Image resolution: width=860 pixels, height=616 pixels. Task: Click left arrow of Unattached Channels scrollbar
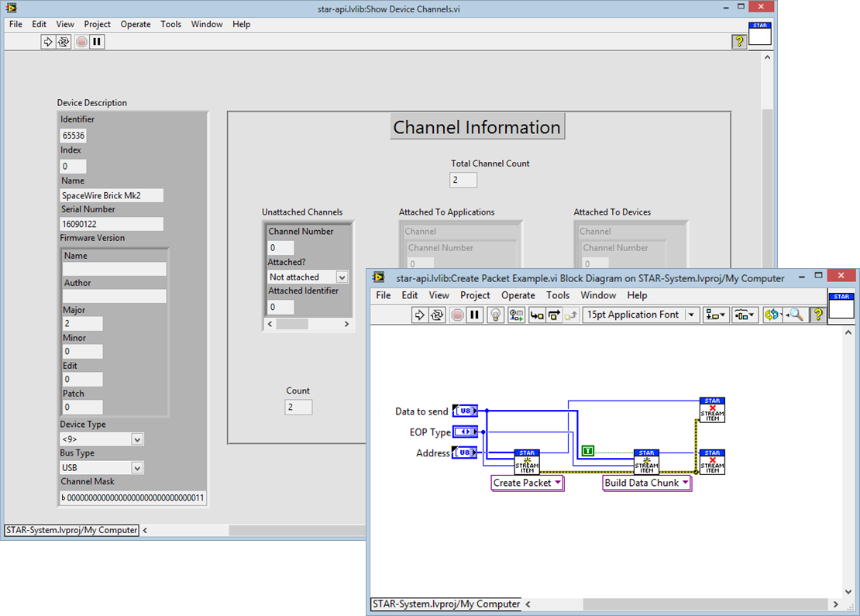pos(270,324)
